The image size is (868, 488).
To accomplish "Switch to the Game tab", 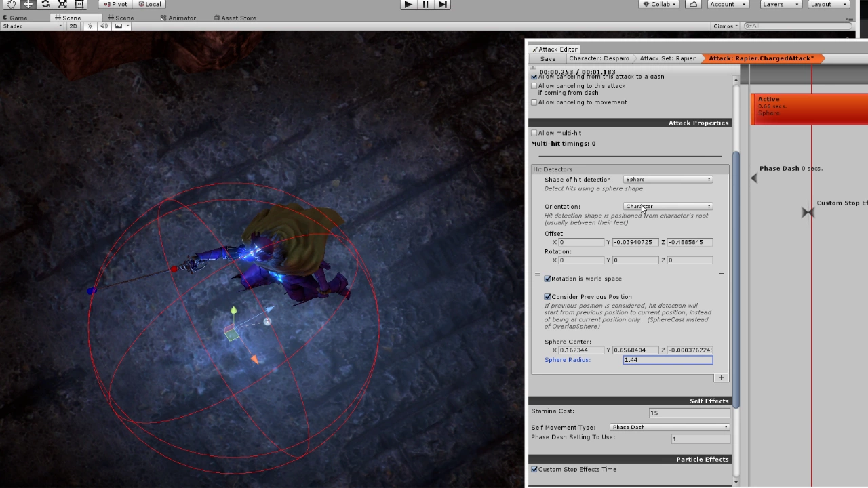I will (x=15, y=18).
